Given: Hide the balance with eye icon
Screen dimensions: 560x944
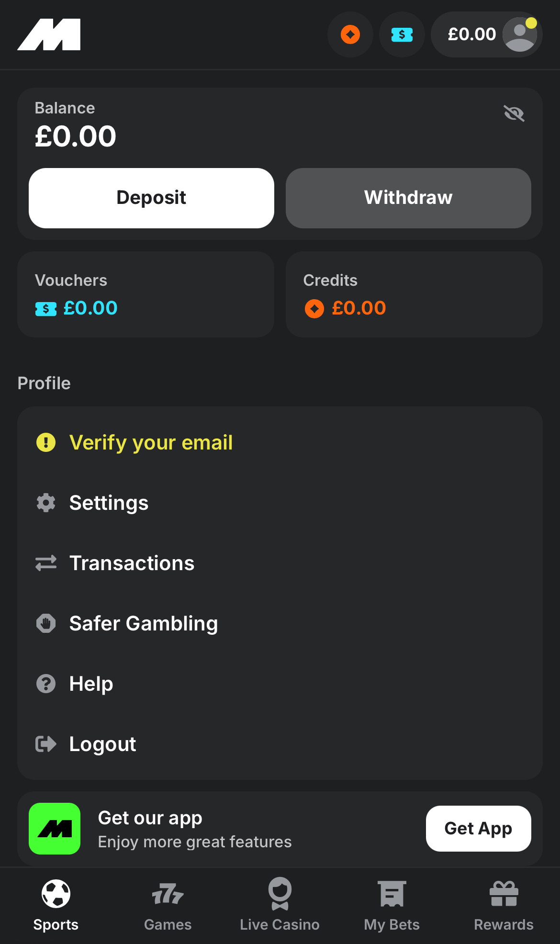Looking at the screenshot, I should coord(514,113).
